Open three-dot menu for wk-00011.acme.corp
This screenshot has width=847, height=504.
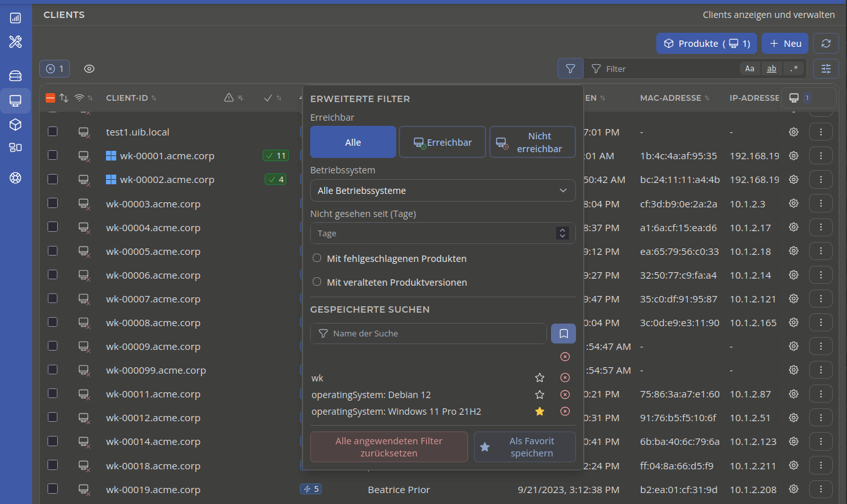pos(821,394)
